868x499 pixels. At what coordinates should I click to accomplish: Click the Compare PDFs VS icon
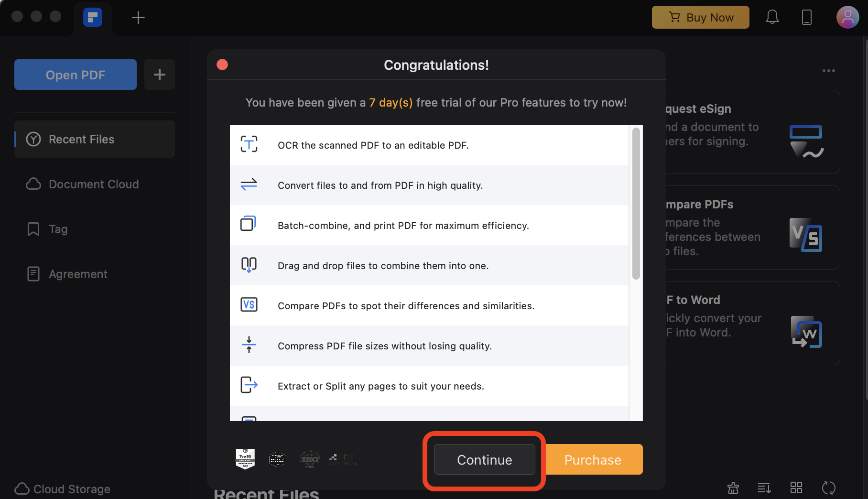[249, 304]
